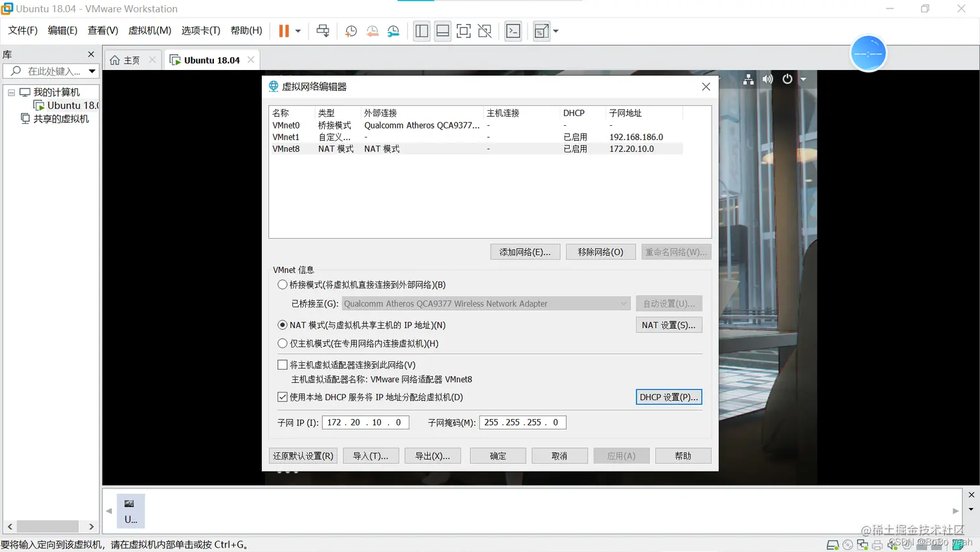Click the 子网 IP input field
This screenshot has width=980, height=552.
click(366, 422)
